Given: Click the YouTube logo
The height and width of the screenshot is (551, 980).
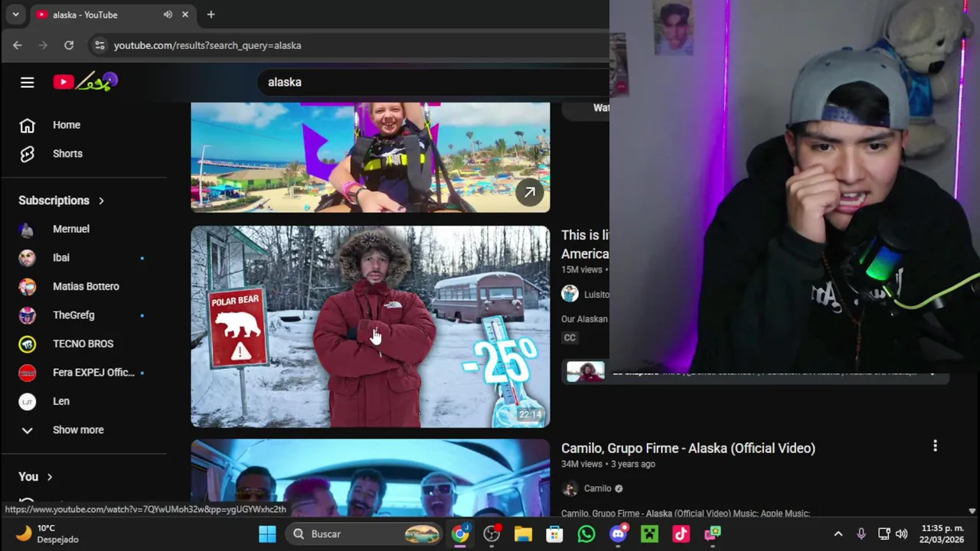Looking at the screenshot, I should (85, 82).
